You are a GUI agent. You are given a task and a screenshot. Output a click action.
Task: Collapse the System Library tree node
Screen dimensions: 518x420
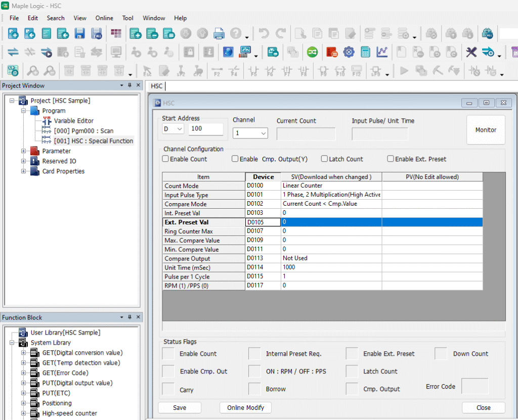(12, 342)
